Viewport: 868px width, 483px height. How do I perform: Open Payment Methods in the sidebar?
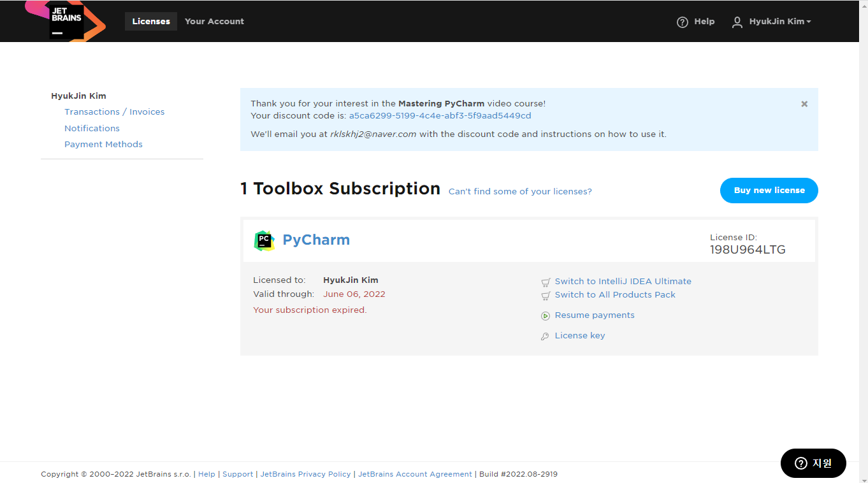coord(103,145)
